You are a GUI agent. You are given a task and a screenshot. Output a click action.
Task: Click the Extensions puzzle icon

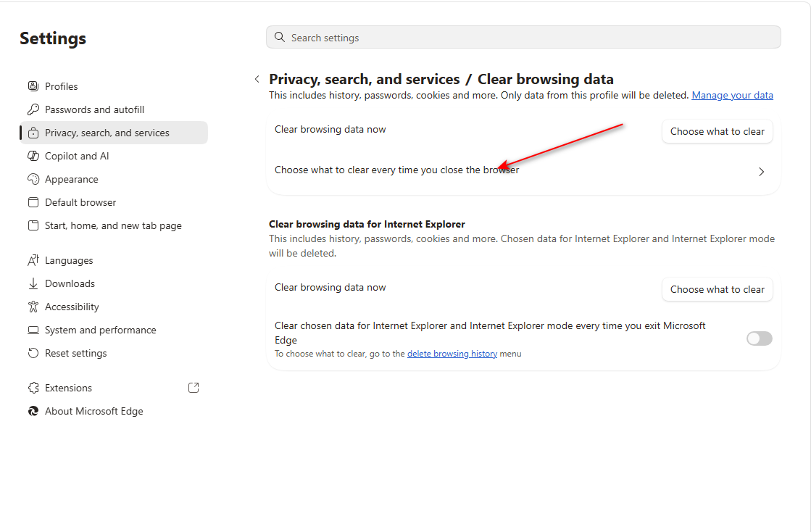point(33,388)
